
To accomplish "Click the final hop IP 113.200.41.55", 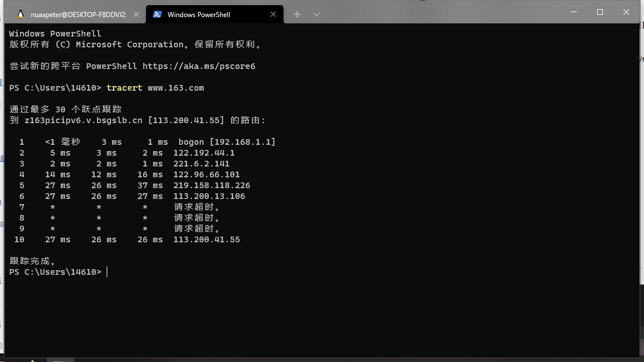I will point(206,239).
